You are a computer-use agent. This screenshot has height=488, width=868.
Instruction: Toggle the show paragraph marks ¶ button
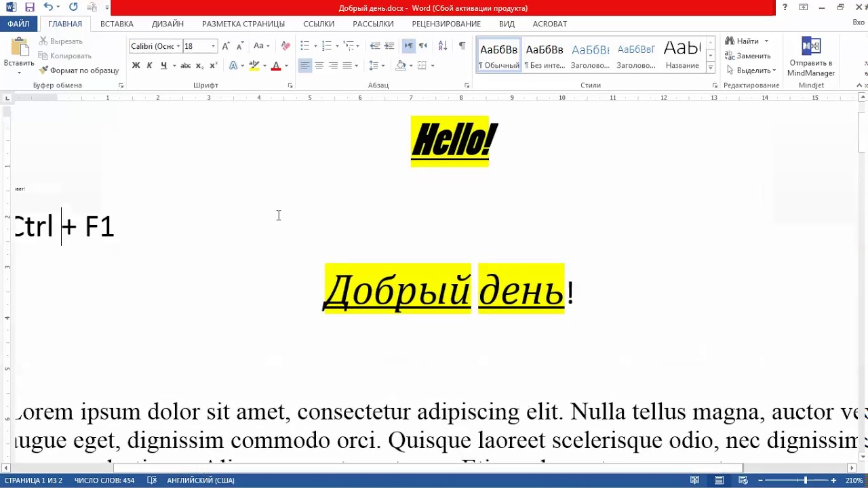(x=462, y=46)
